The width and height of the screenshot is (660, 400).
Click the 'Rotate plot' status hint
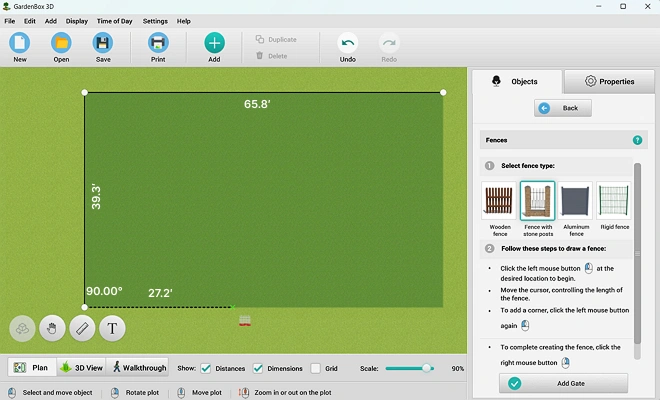tap(142, 392)
